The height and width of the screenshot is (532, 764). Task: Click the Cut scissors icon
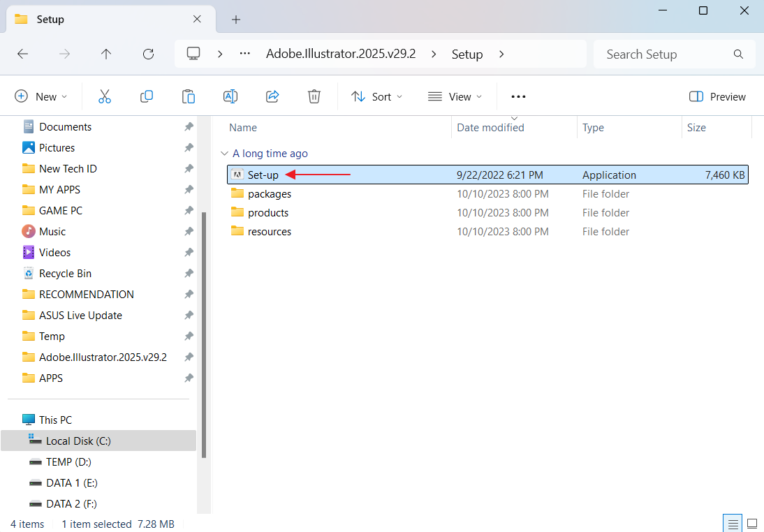(x=105, y=96)
